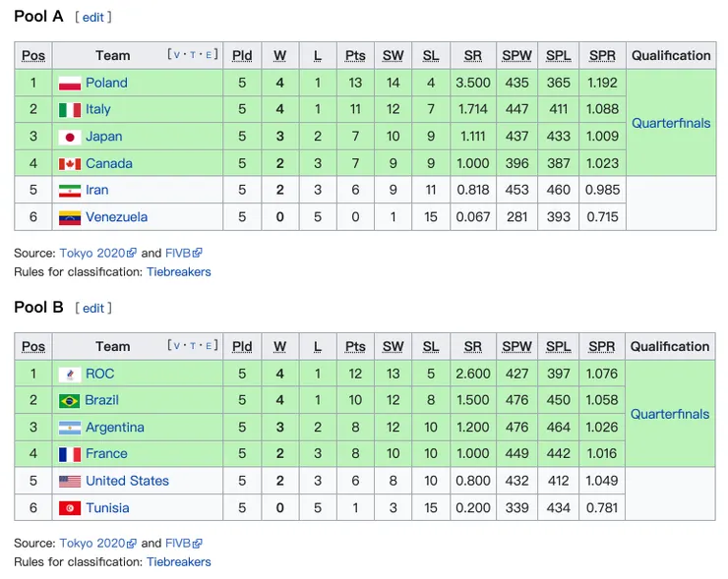Open FIVB source link under Pool B
This screenshot has height=579, width=728.
click(x=178, y=543)
